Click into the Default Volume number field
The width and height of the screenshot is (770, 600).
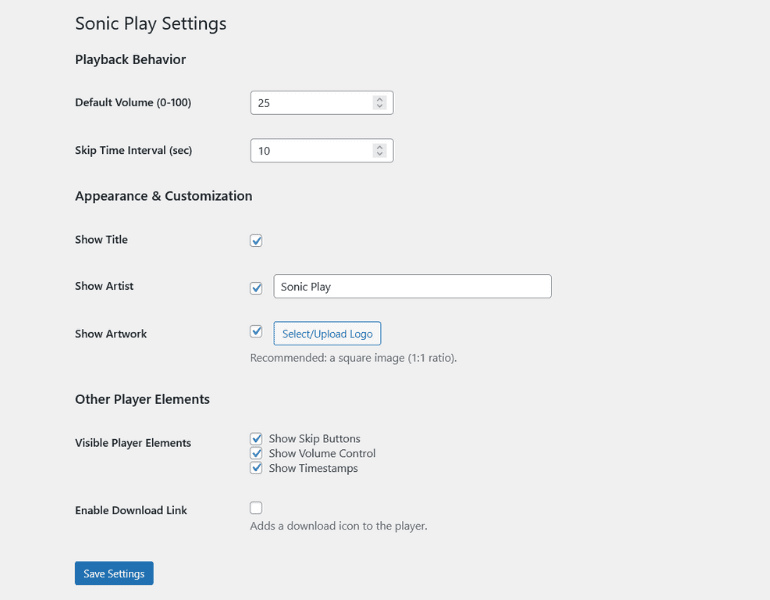tap(310, 103)
